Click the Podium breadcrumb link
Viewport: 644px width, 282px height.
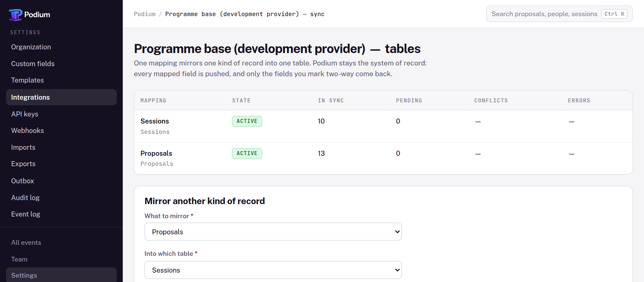coord(145,14)
